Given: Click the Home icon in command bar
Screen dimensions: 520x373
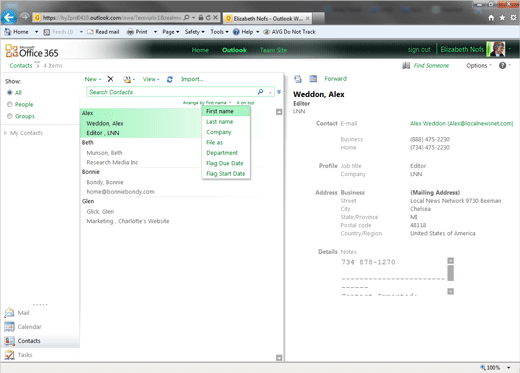Looking at the screenshot, I should [8, 32].
